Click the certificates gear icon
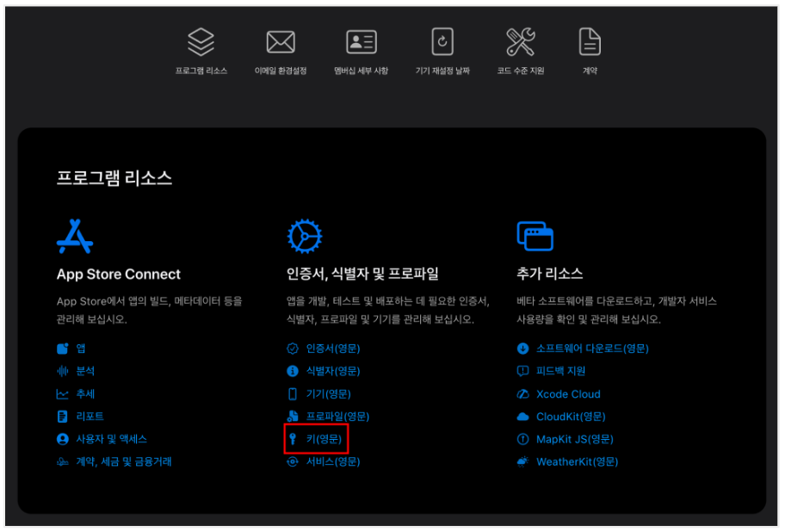785x532 pixels. click(x=305, y=236)
